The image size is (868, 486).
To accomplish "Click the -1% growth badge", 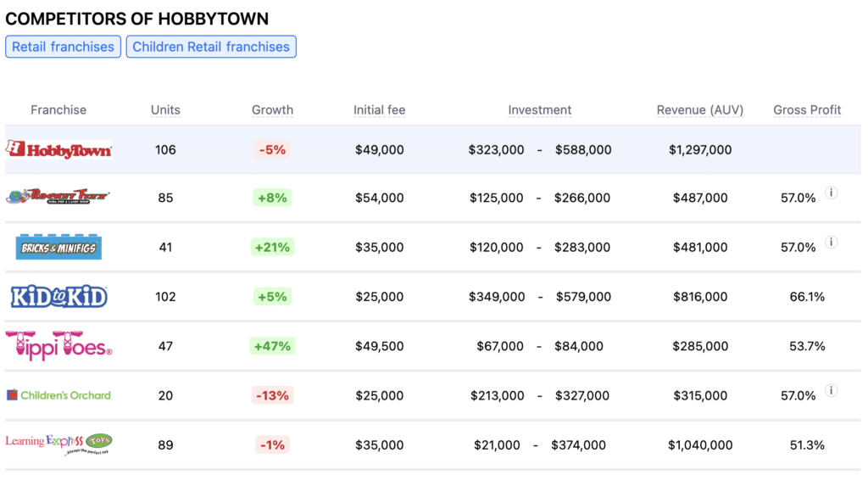I will point(272,444).
